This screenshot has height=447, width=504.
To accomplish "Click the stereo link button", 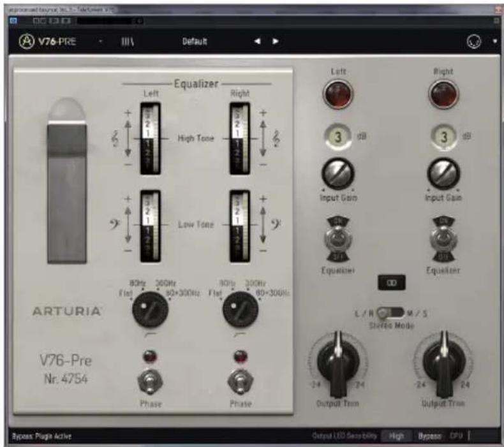I will pos(391,282).
